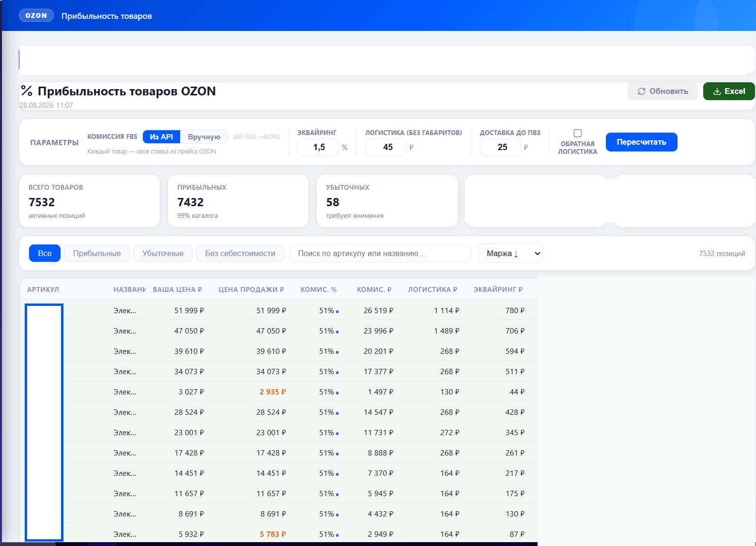Click the Эквайринг percent input field
Viewport: 756px width, 546px height.
pos(318,147)
